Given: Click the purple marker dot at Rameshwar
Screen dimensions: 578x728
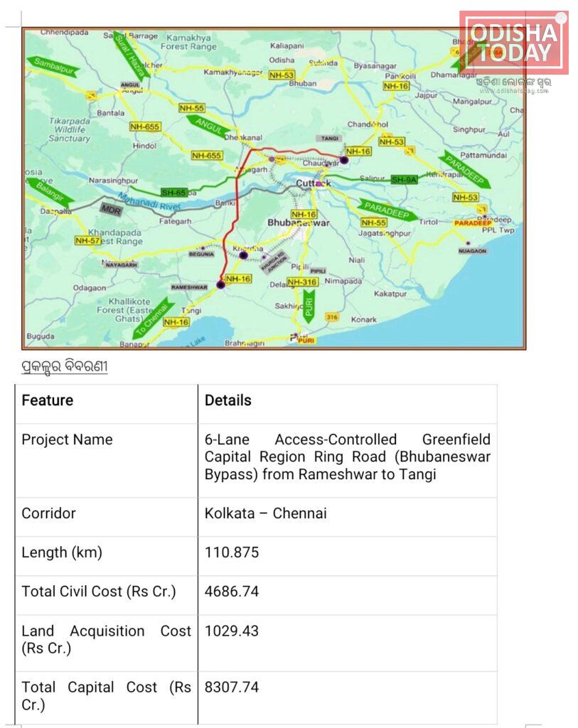Looking at the screenshot, I should pos(220,284).
